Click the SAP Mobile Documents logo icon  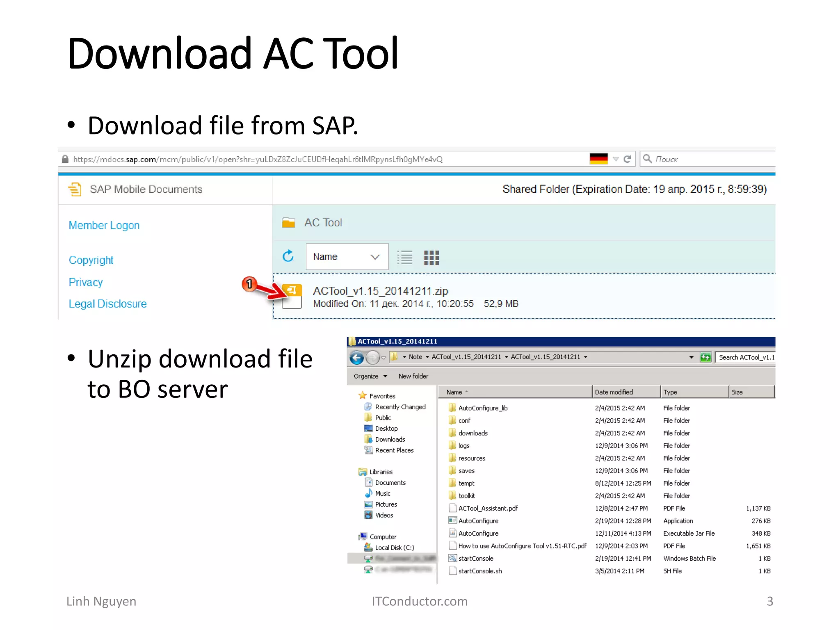pyautogui.click(x=75, y=189)
